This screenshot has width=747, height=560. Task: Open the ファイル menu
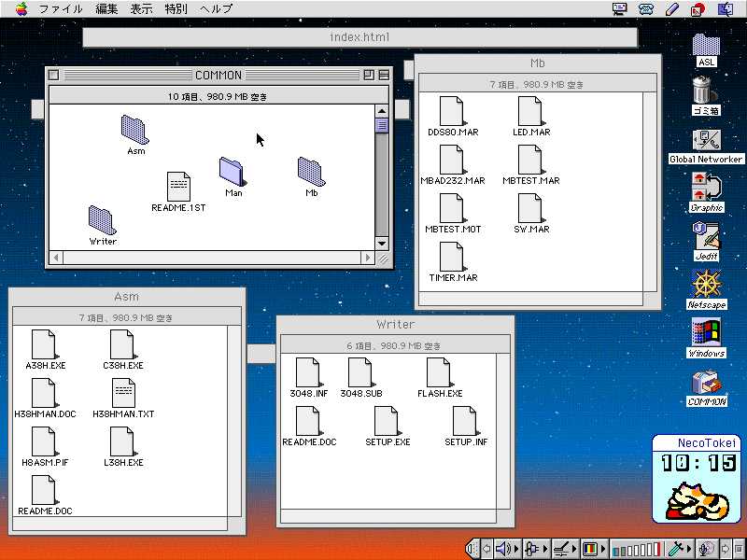[x=60, y=9]
